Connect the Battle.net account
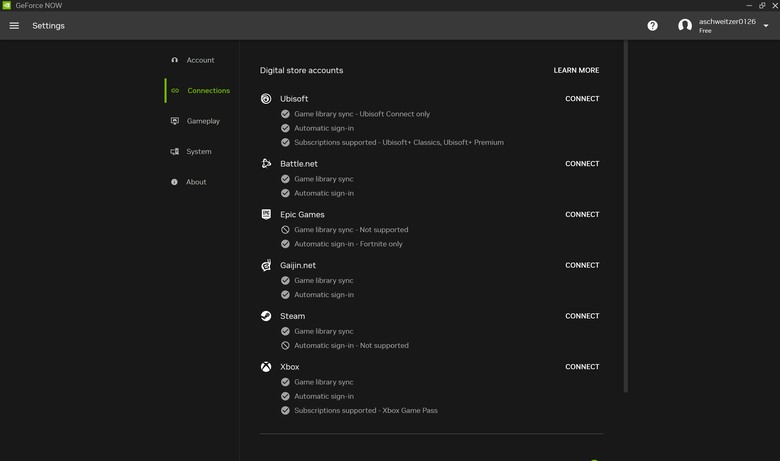 pyautogui.click(x=582, y=164)
